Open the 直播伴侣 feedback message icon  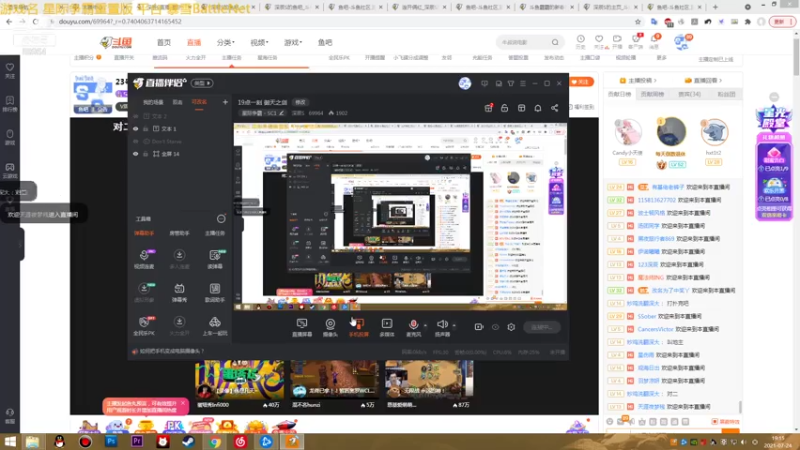tap(484, 83)
